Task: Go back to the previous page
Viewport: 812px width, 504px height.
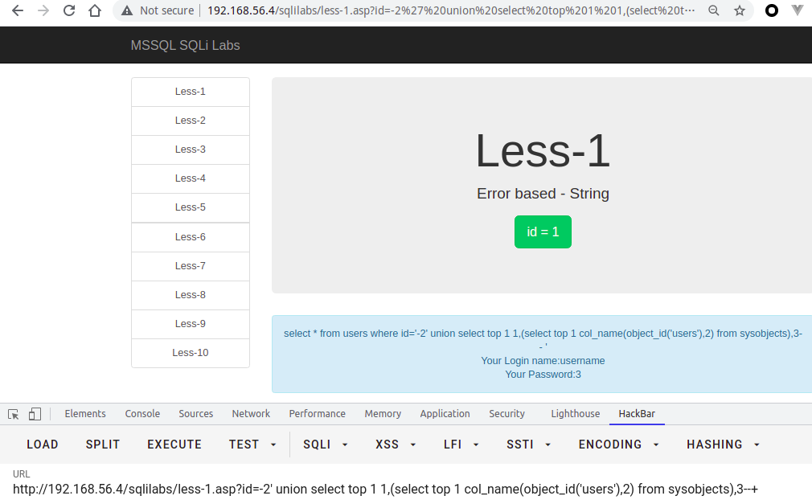Action: point(18,10)
